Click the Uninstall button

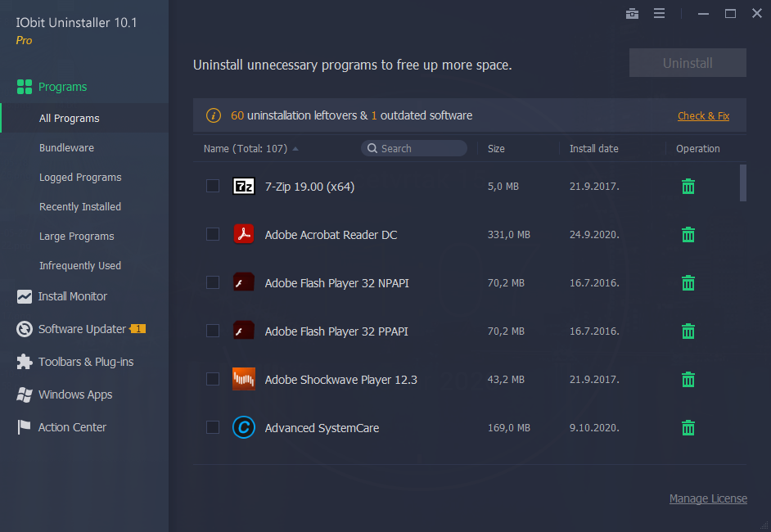688,62
